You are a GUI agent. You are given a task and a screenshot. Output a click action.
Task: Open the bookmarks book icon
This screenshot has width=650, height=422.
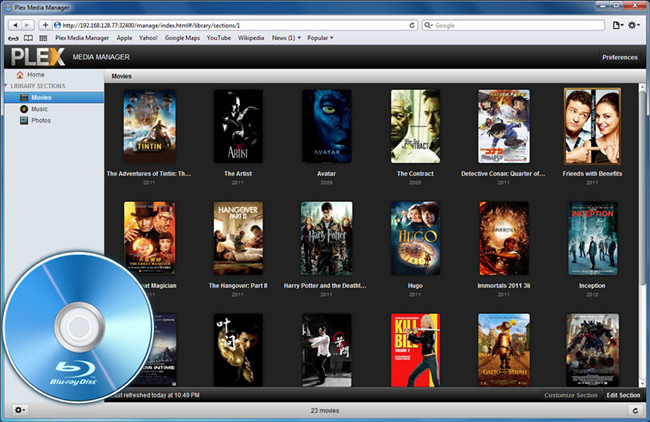(x=28, y=38)
